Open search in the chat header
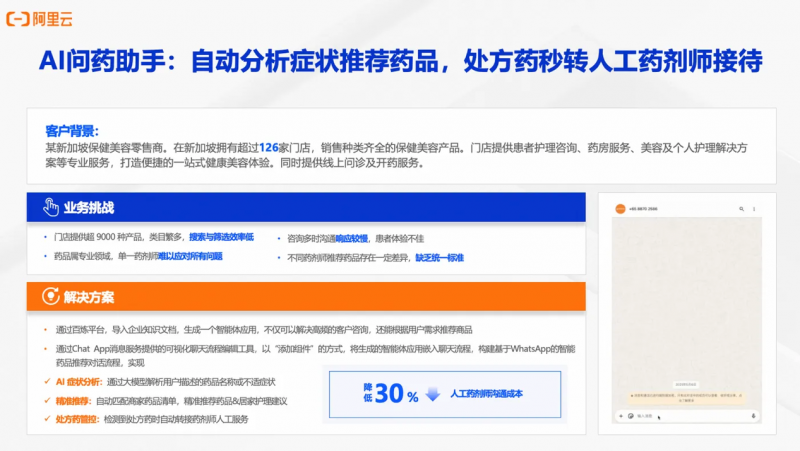800x451 pixels. (x=741, y=209)
